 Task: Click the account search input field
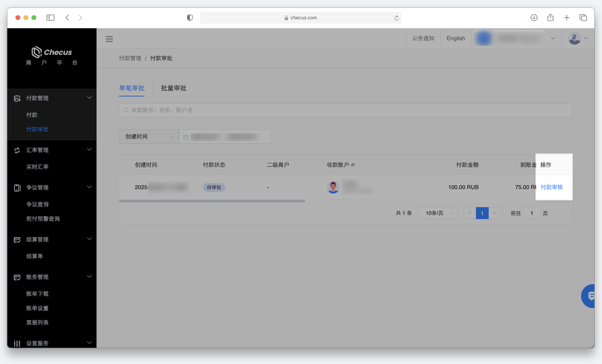(x=345, y=110)
